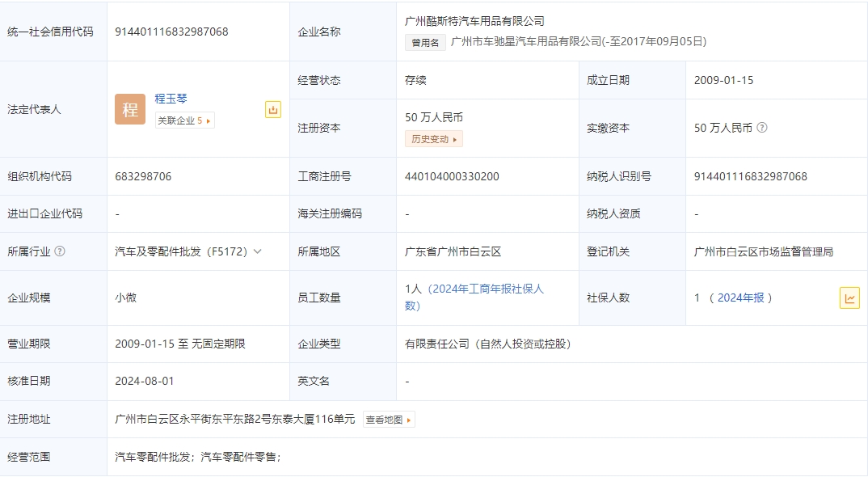Open legal representative 程玉琴 link
Image resolution: width=868 pixels, height=477 pixels.
[171, 99]
